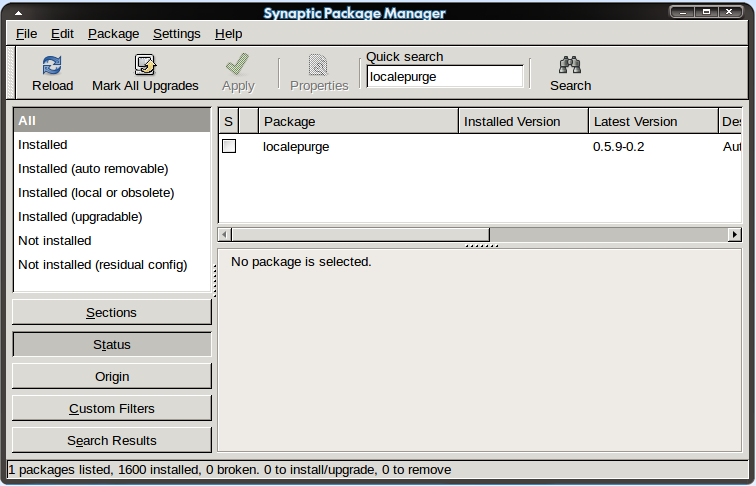Click the Custom Filters button
The width and height of the screenshot is (756, 486).
112,408
